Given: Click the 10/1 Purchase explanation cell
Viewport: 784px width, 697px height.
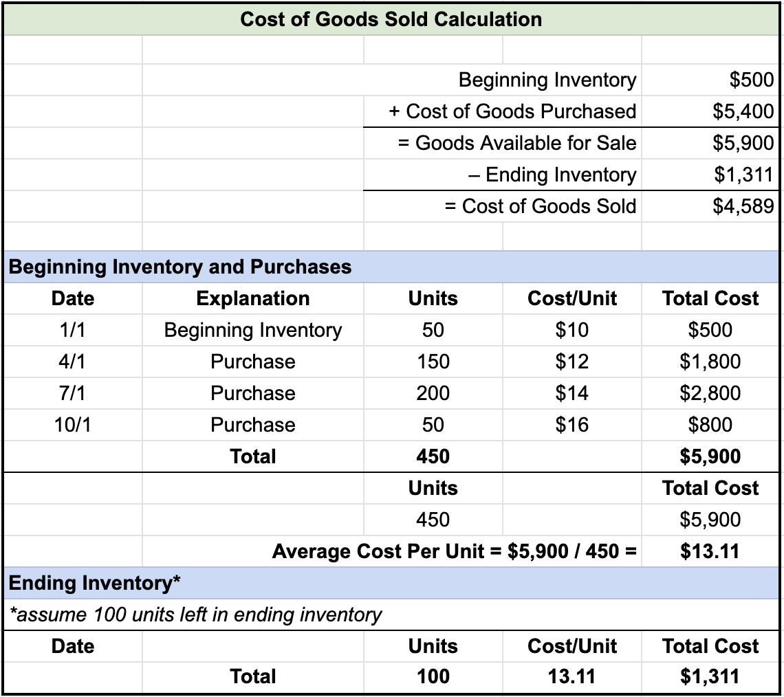Looking at the screenshot, I should [253, 424].
